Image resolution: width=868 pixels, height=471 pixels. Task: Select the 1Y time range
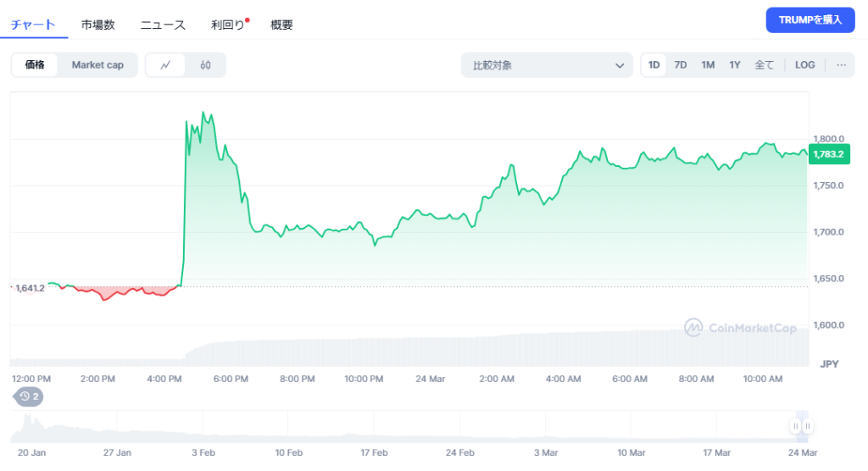[x=735, y=65]
